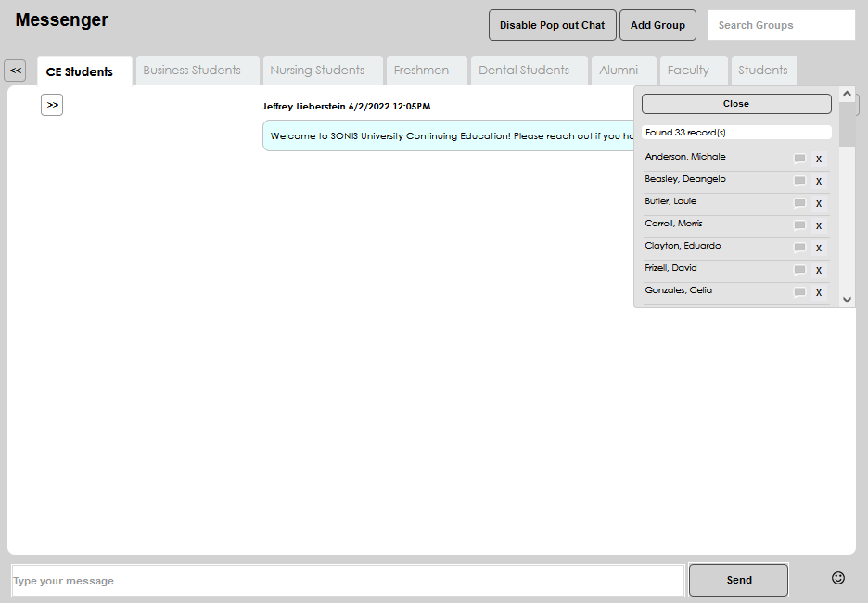This screenshot has height=603, width=868.
Task: Select member name Beasley, Deangelo
Action: pyautogui.click(x=685, y=179)
